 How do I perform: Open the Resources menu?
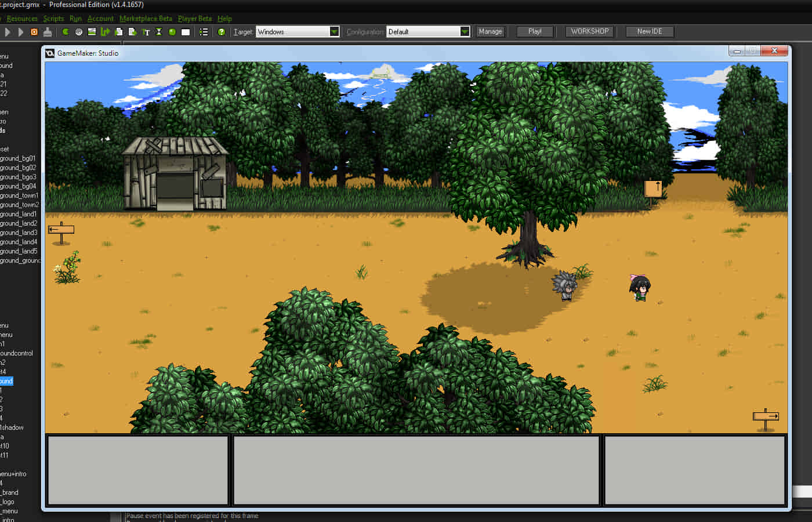(22, 19)
